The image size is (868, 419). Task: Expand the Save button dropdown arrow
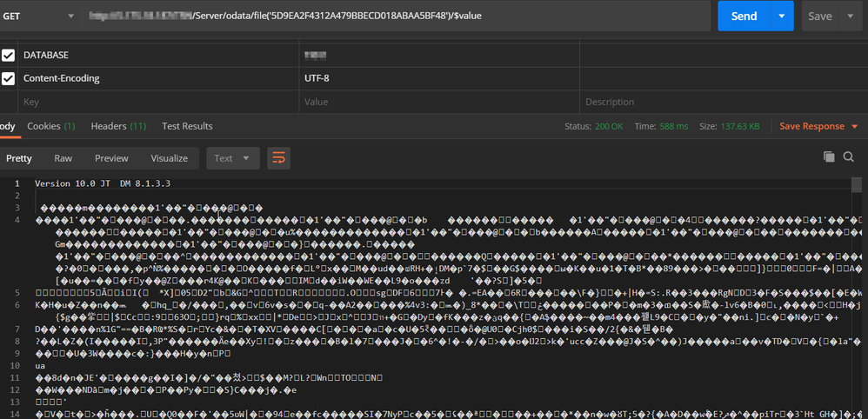point(851,16)
